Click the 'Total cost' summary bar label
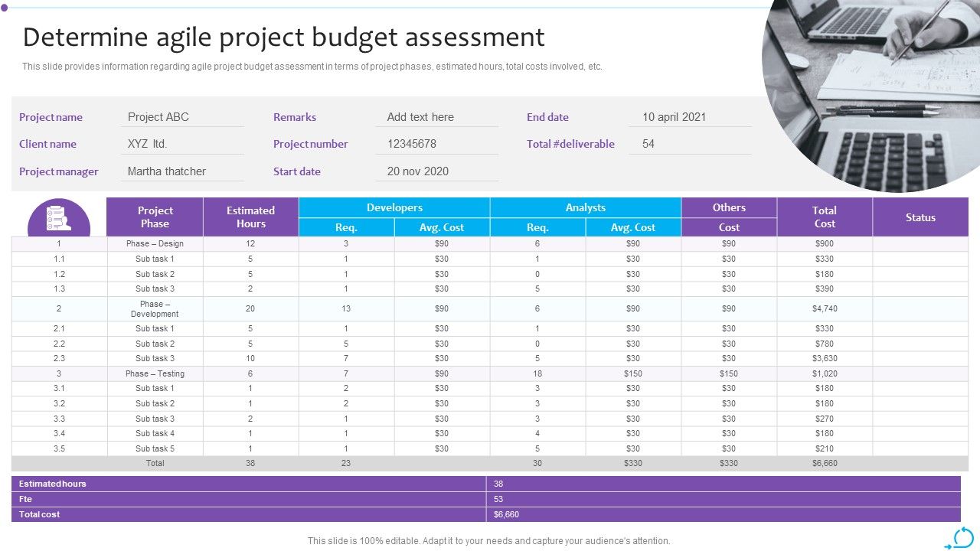Viewport: 980px width, 551px height. pos(40,514)
